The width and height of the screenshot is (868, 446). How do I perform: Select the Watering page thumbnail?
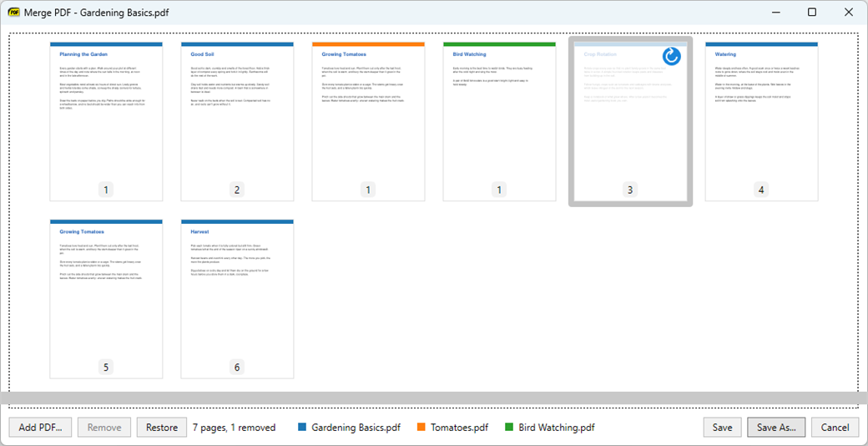[x=762, y=121]
